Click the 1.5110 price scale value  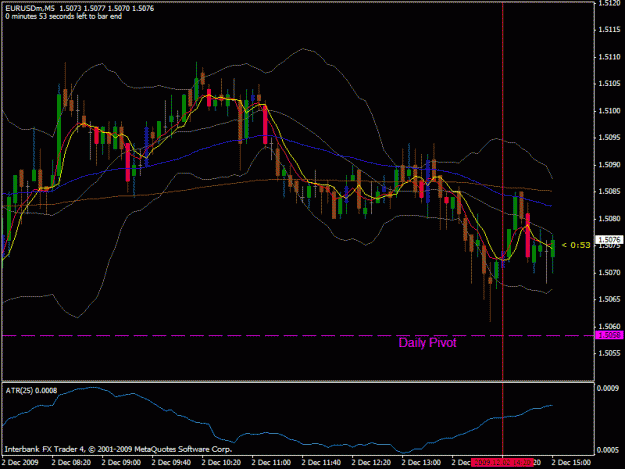609,57
